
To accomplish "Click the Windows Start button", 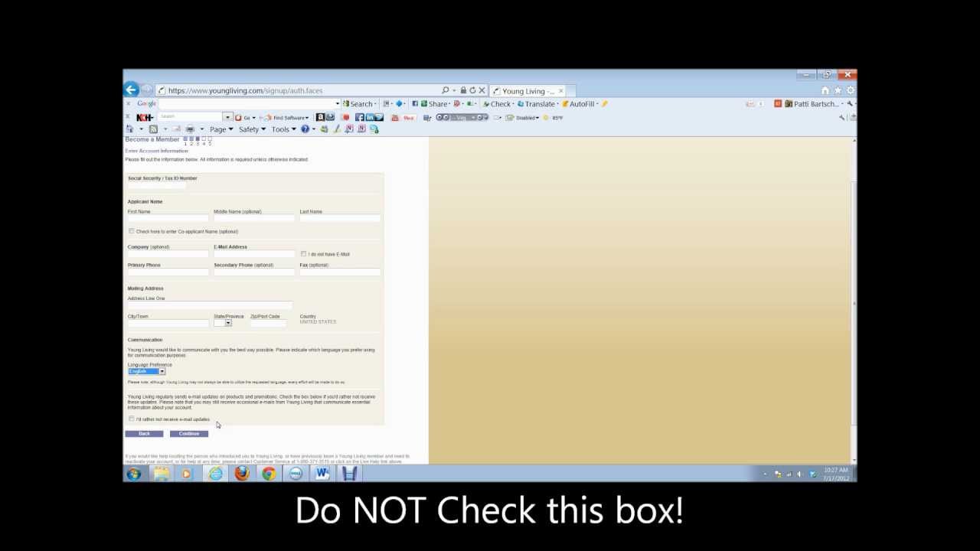I will click(x=134, y=474).
